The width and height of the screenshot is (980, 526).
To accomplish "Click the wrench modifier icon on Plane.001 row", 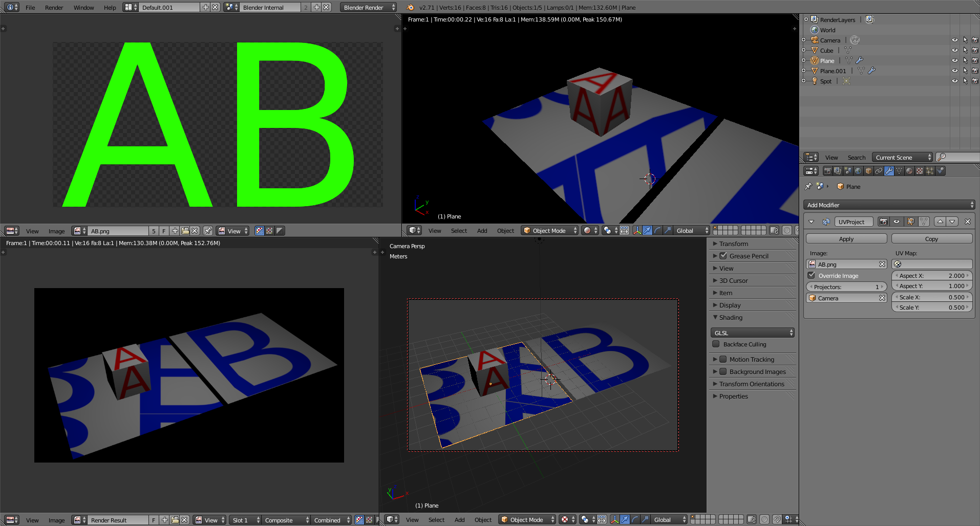I will click(x=871, y=71).
